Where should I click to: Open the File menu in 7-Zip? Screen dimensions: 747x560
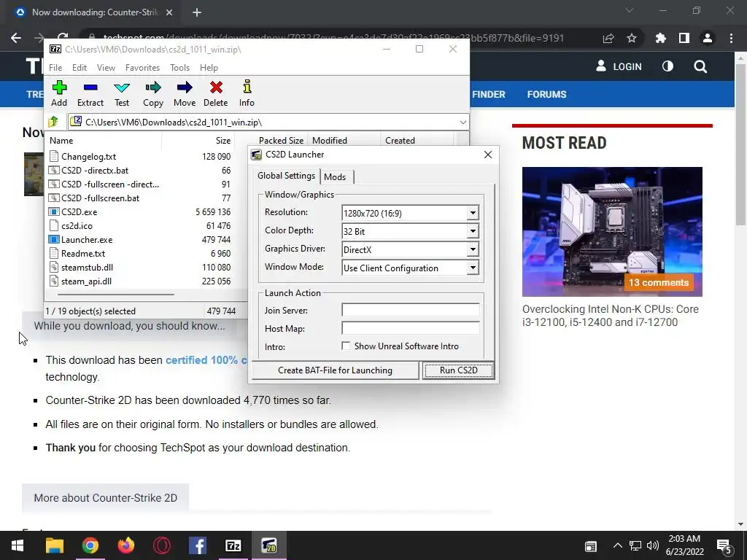[x=55, y=68]
